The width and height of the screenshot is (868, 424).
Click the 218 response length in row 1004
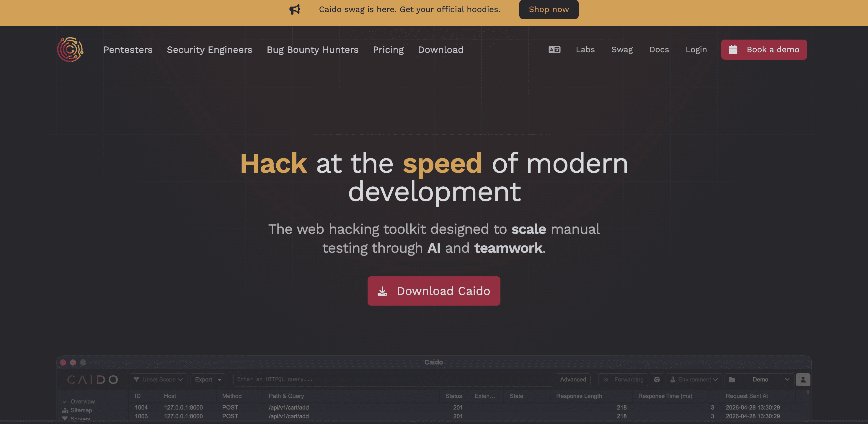point(622,407)
